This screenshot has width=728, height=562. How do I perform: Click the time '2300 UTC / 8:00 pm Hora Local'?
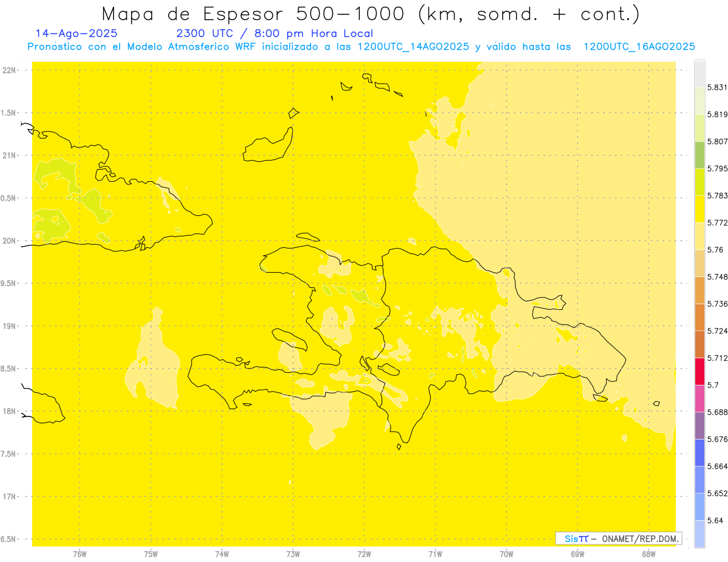point(274,33)
